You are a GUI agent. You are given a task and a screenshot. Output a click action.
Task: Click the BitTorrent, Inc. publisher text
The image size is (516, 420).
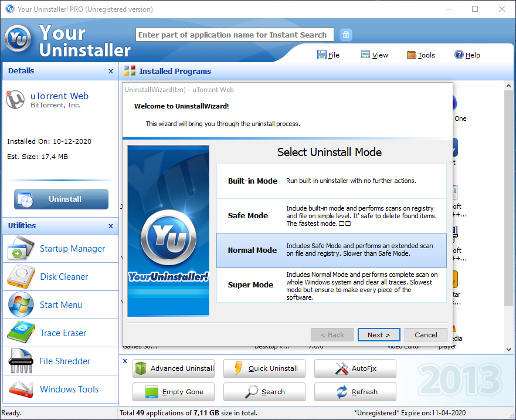click(x=56, y=105)
